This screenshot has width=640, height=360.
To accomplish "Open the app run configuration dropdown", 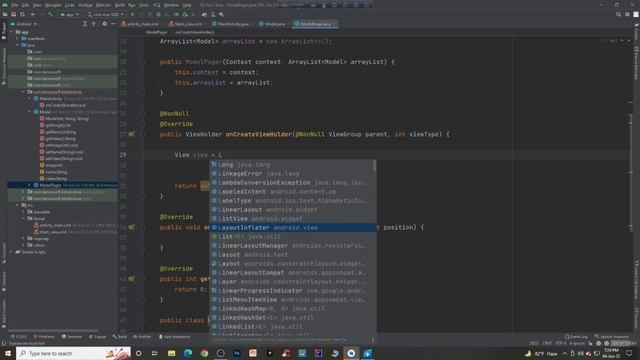I will coord(69,14).
